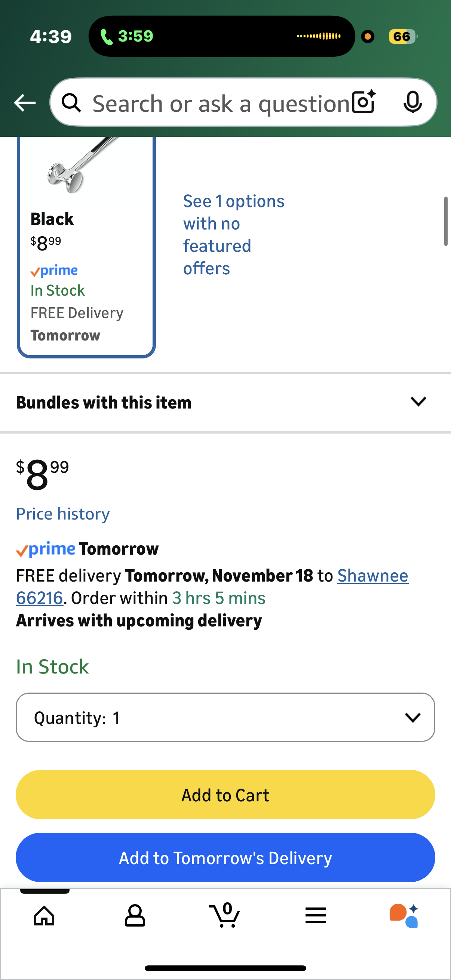Open the Home tab

coord(45,915)
